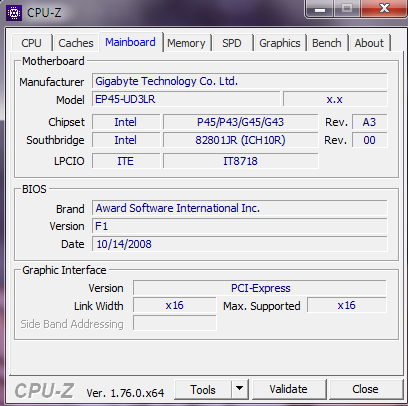This screenshot has height=406, width=408.
Task: Click the Southbridge revision value 00
Action: pyautogui.click(x=369, y=140)
